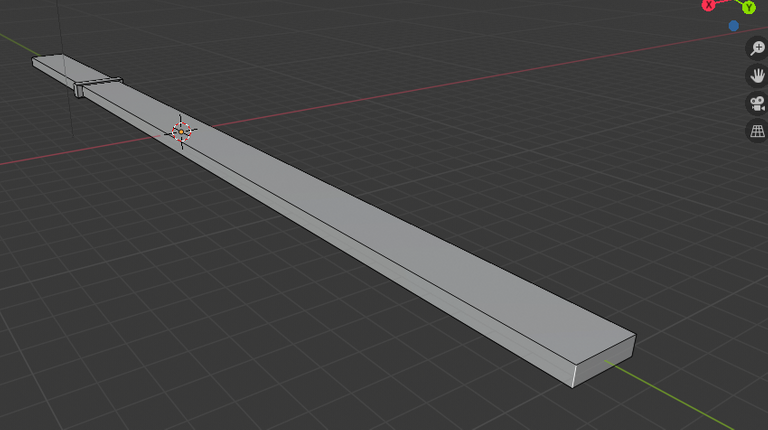Click the red X axis gizmo handle
The image size is (768, 430).
click(708, 5)
